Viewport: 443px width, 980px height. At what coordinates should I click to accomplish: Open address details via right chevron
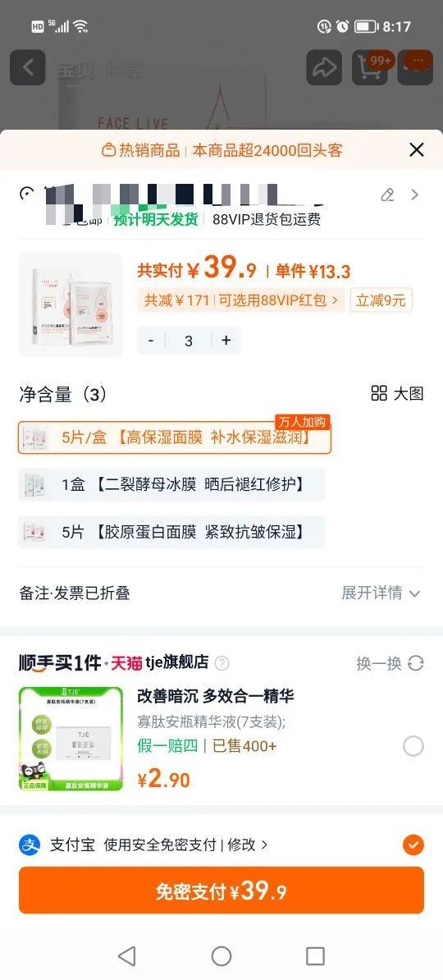(x=415, y=195)
